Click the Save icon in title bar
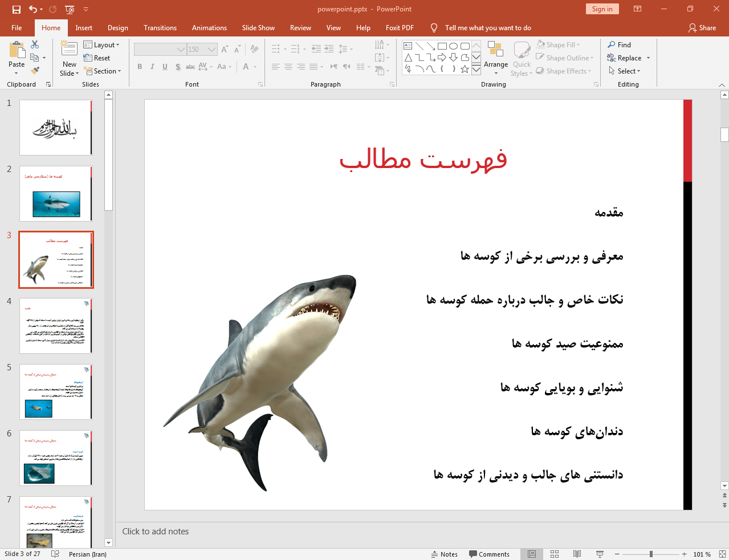 click(x=16, y=9)
